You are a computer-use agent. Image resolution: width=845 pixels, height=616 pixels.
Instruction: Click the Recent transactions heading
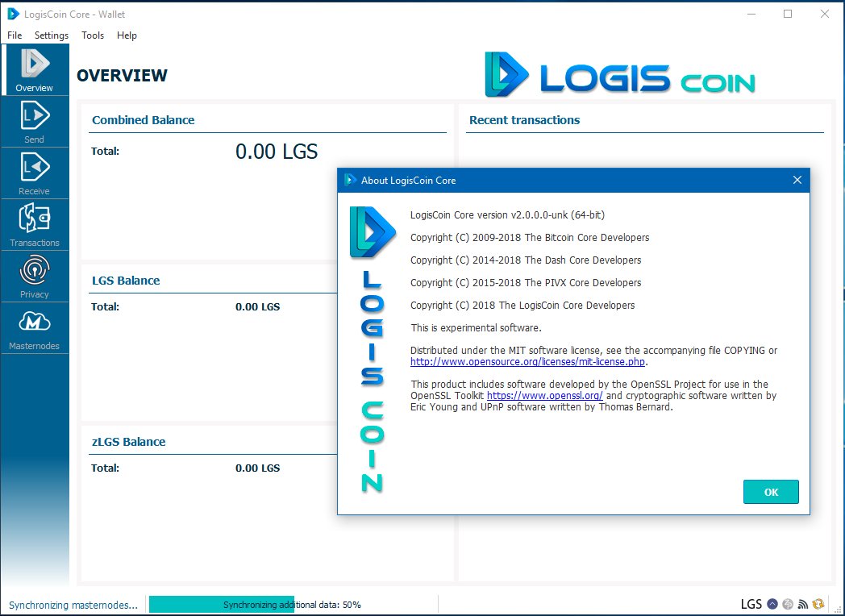pos(524,120)
